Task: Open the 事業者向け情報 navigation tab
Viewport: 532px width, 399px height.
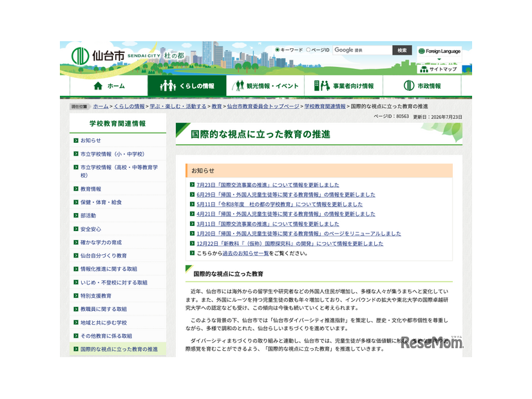Action: [x=344, y=86]
